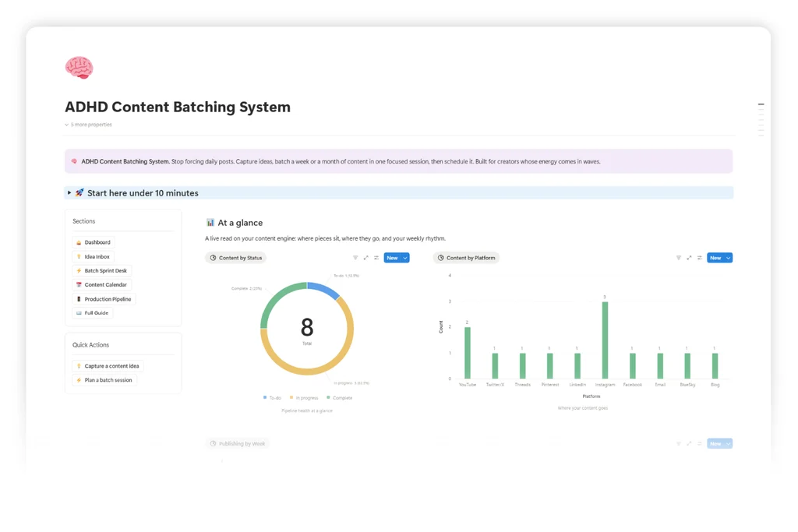Click the BlueSky axis label

coord(687,385)
